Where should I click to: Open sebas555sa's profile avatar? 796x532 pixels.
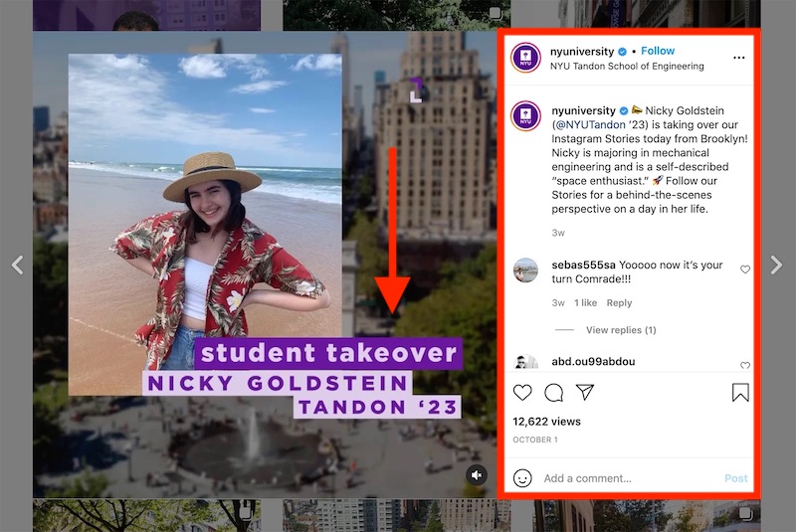pos(525,269)
